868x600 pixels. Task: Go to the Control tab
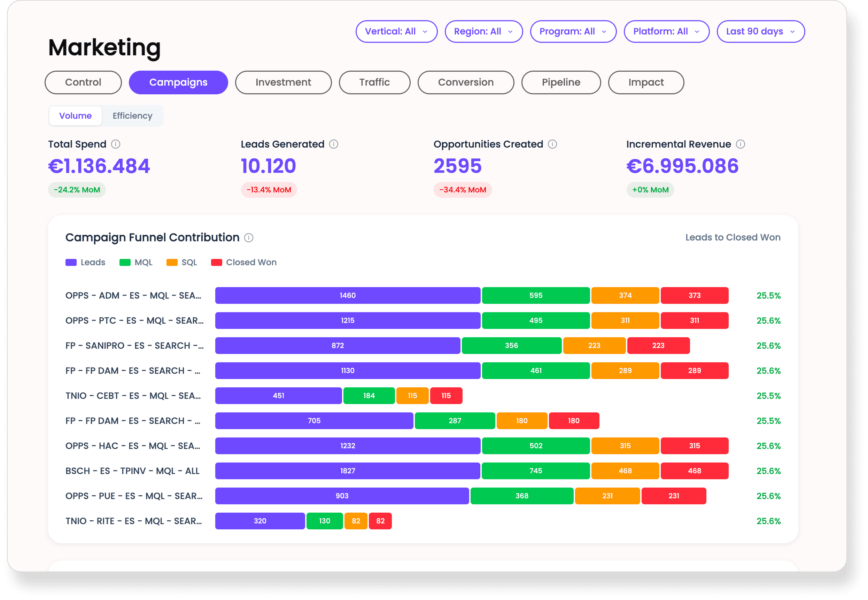(x=83, y=82)
